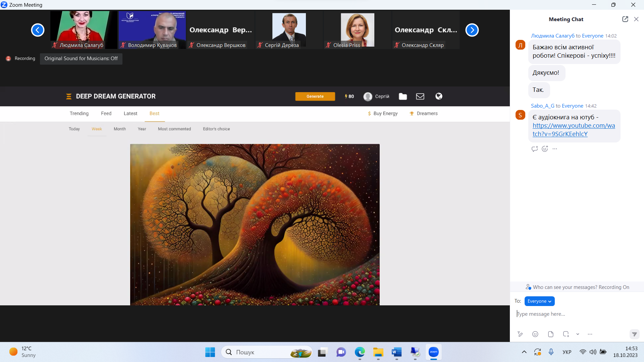Click the attach file icon in chat
This screenshot has height=362, width=644.
[550, 334]
